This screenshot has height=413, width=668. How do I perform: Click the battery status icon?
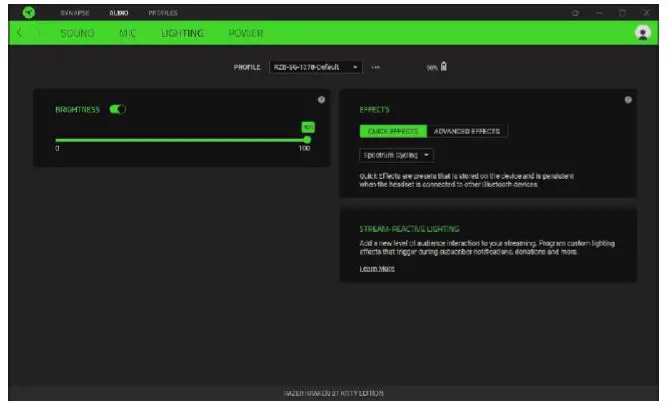click(443, 66)
